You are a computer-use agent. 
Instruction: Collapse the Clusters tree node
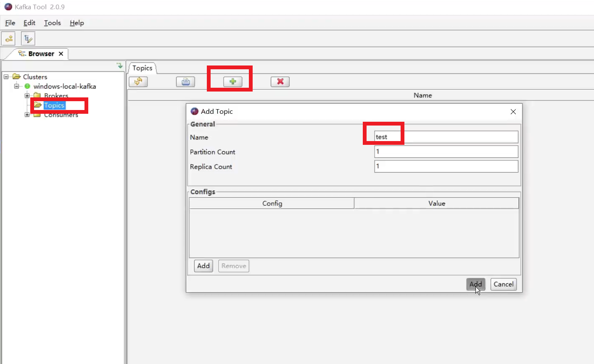click(x=6, y=77)
